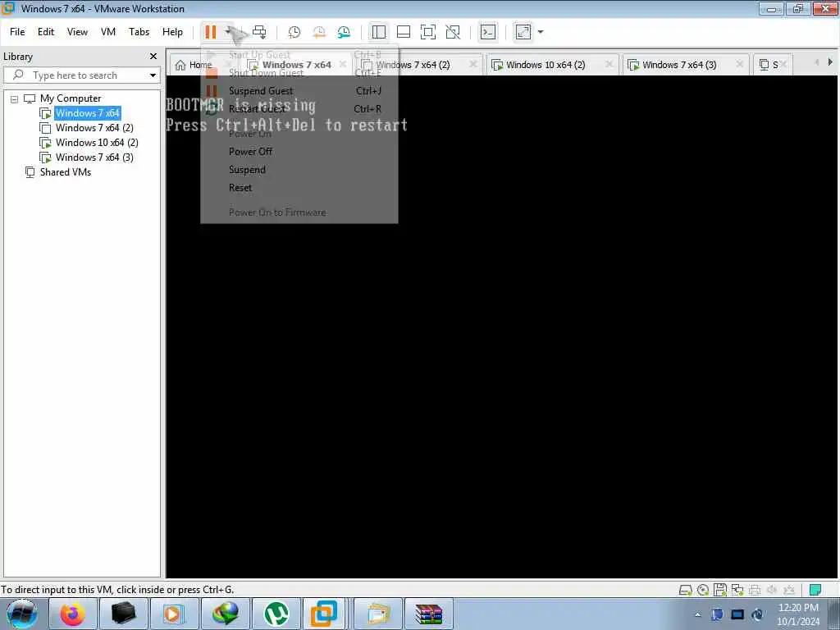The width and height of the screenshot is (840, 630).
Task: Click the USB controller status icon
Action: pyautogui.click(x=789, y=591)
